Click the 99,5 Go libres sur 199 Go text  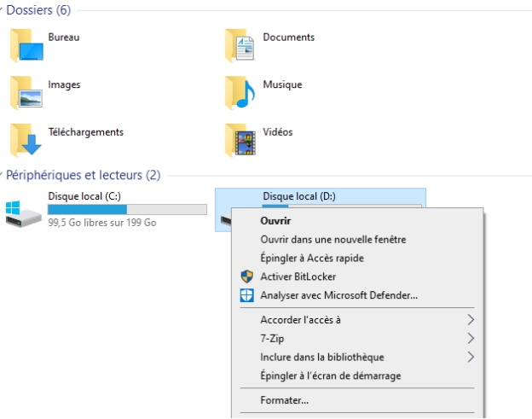tap(102, 223)
